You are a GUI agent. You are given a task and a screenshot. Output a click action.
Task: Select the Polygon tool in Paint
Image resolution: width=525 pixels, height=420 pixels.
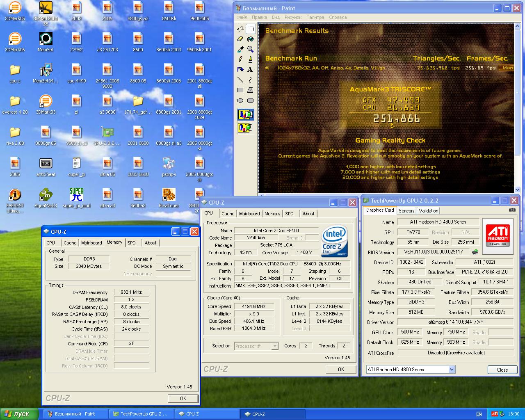(x=251, y=90)
